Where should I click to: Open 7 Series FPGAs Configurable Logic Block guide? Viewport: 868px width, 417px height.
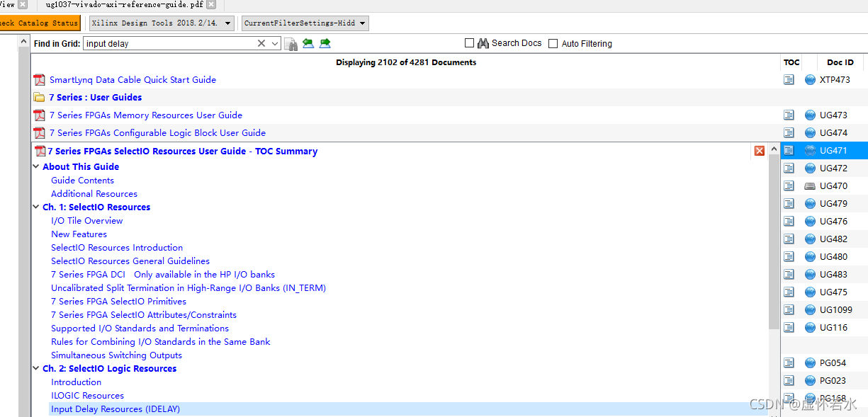pyautogui.click(x=157, y=133)
